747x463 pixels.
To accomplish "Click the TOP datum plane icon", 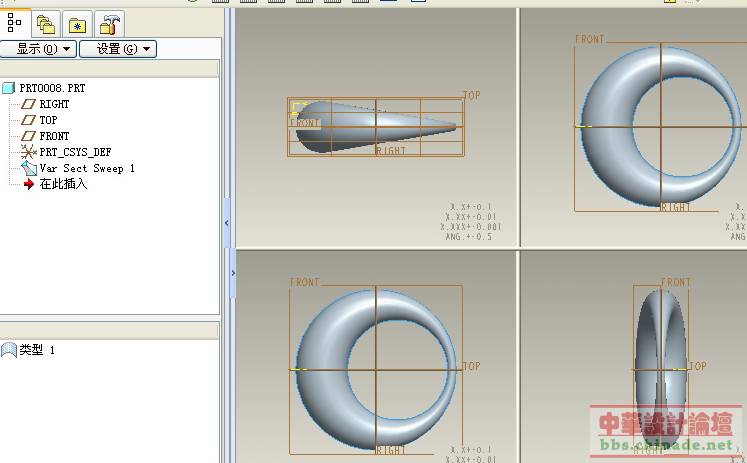I will (x=29, y=120).
